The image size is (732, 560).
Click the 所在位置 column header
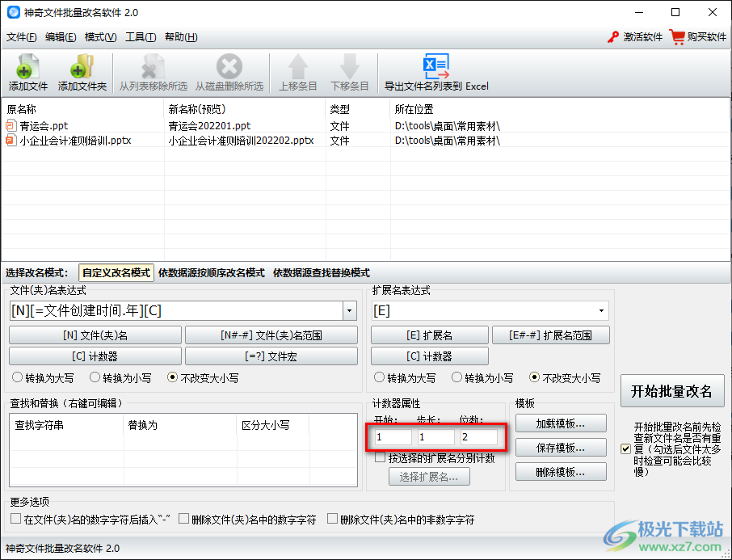click(x=560, y=109)
